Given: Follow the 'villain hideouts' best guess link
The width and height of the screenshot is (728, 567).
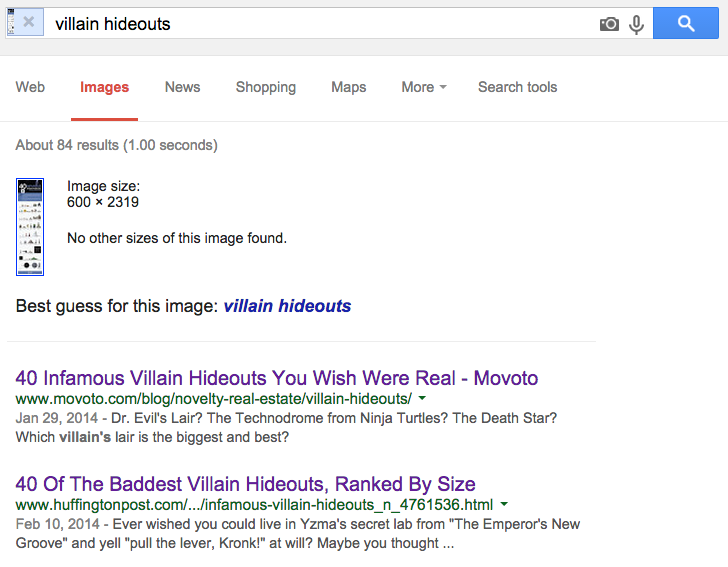Looking at the screenshot, I should pos(287,306).
